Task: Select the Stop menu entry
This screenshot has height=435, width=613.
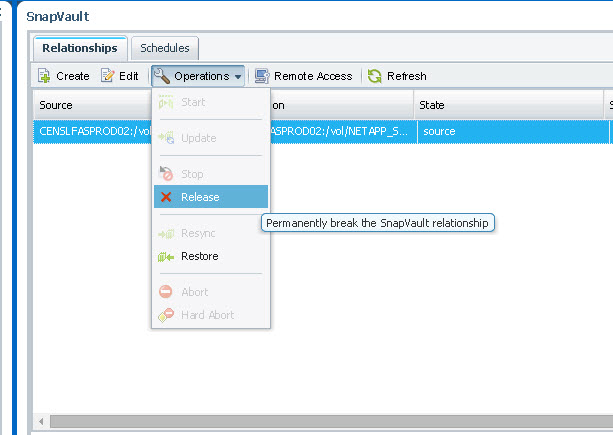Action: point(211,174)
